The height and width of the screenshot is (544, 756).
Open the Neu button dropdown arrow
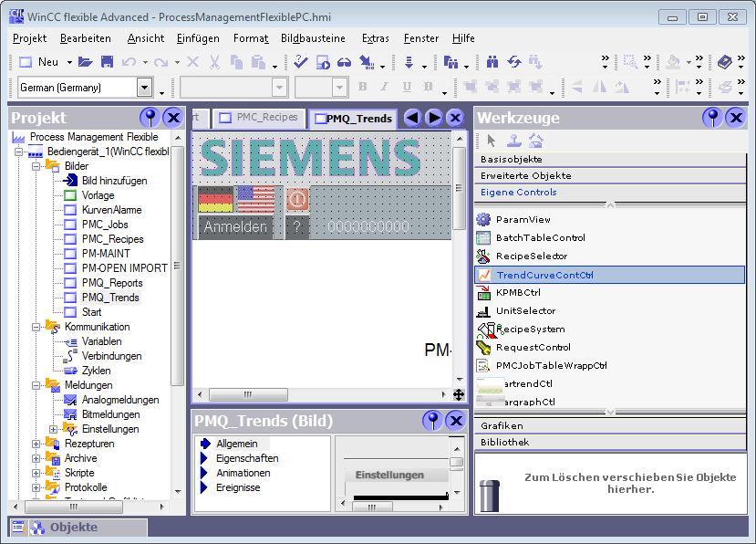(x=69, y=62)
